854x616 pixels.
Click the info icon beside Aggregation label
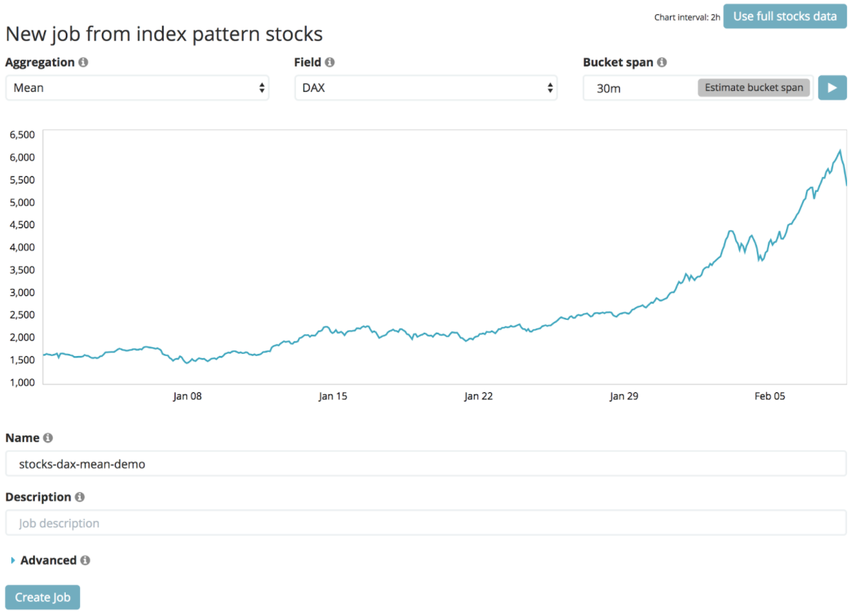tap(84, 62)
